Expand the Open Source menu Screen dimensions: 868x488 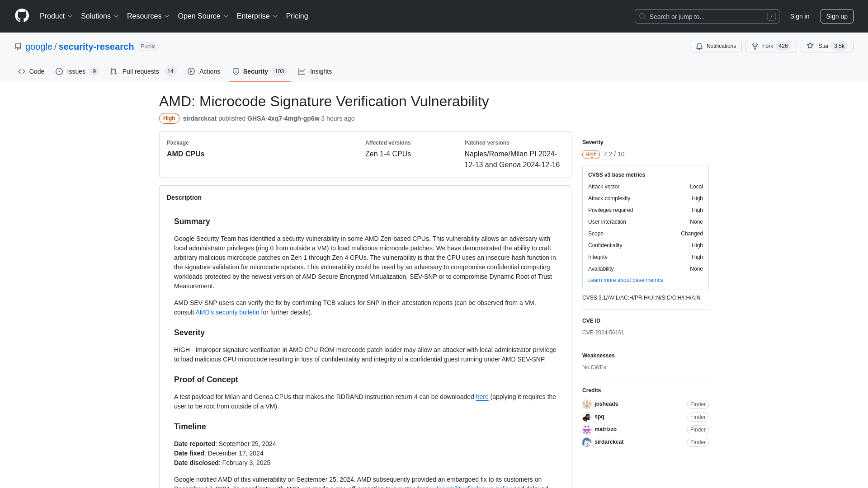coord(203,16)
